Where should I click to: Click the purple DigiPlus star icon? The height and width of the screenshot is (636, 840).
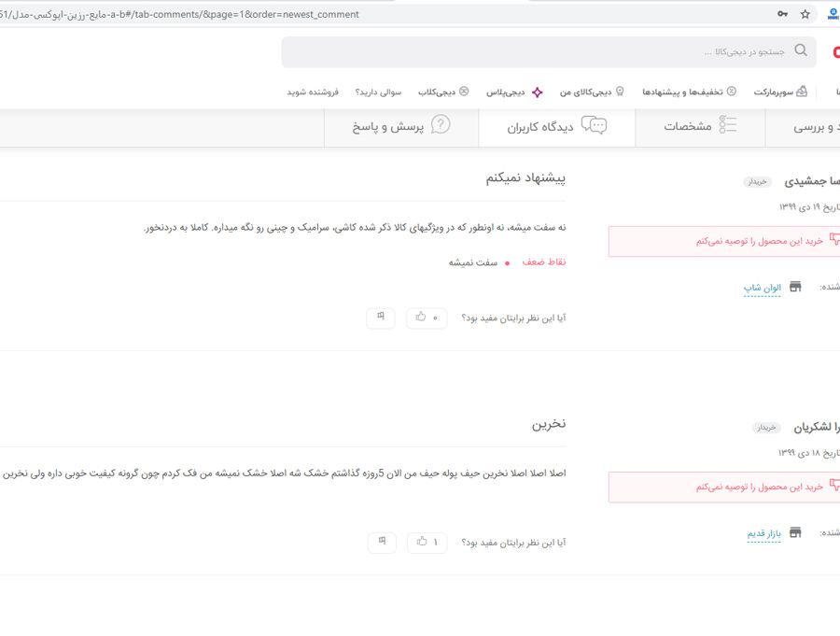tap(537, 92)
